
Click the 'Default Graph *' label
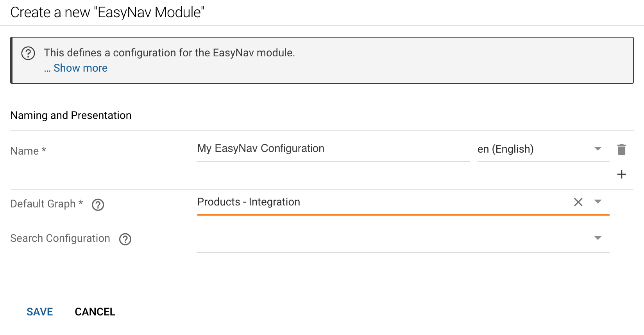(47, 204)
